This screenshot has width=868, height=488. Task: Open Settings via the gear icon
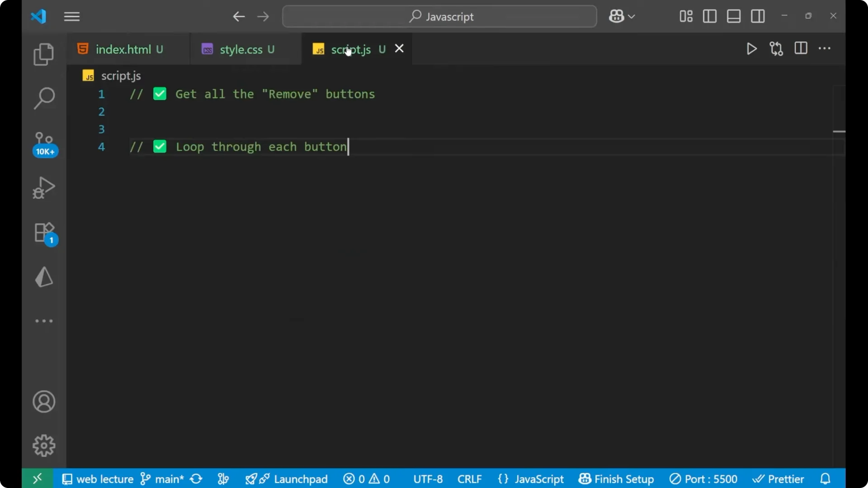[x=43, y=446]
